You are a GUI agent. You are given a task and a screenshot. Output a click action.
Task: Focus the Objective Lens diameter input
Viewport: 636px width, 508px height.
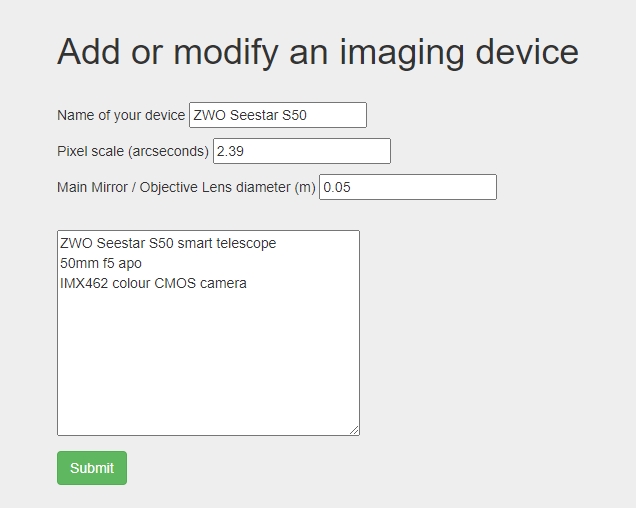408,187
